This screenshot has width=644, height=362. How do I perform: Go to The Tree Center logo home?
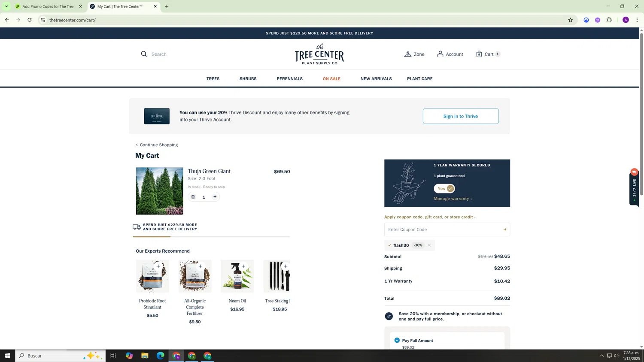tap(319, 54)
